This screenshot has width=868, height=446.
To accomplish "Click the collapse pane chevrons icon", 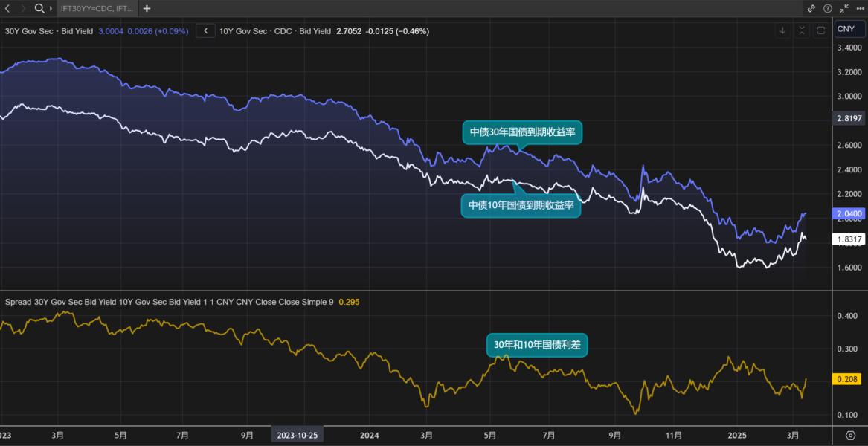I will click(x=802, y=30).
